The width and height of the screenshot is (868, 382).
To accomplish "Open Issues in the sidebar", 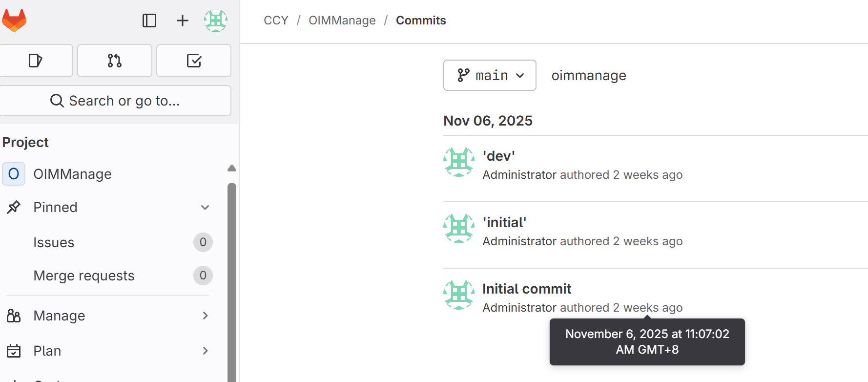I will [x=54, y=242].
